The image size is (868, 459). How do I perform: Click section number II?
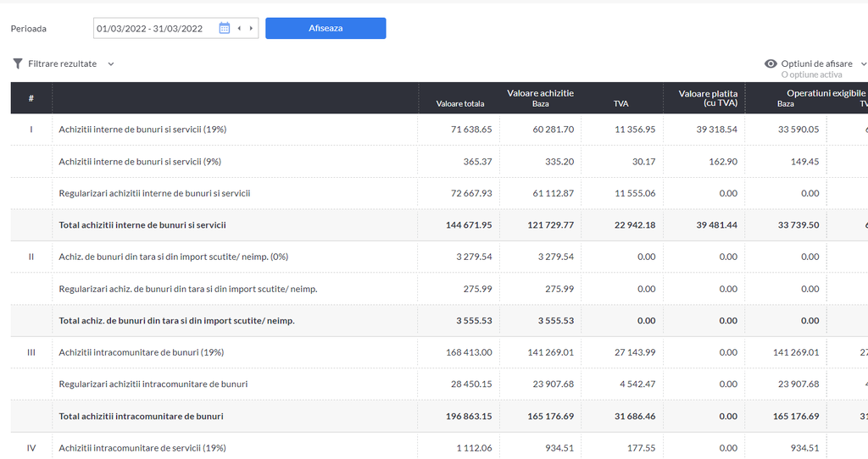tap(31, 257)
